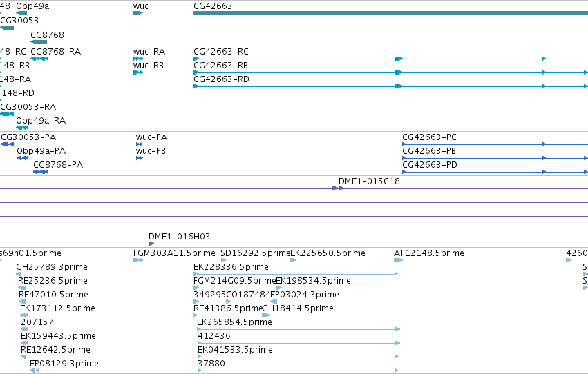Click the EK228336.5prime EST label
This screenshot has width=588, height=374.
pos(231,267)
